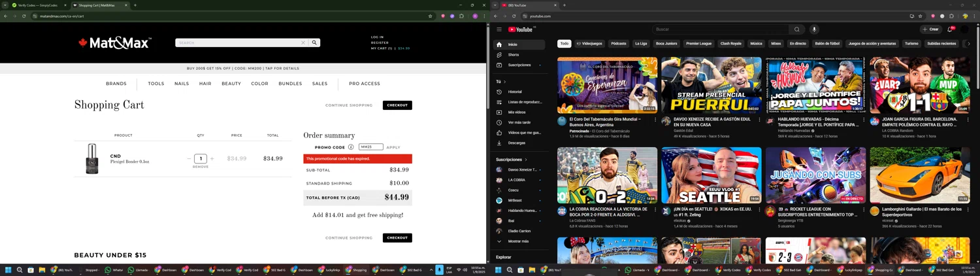This screenshot has width=980, height=276.
Task: Click top CONTINUE SHOPPING link
Action: (349, 105)
